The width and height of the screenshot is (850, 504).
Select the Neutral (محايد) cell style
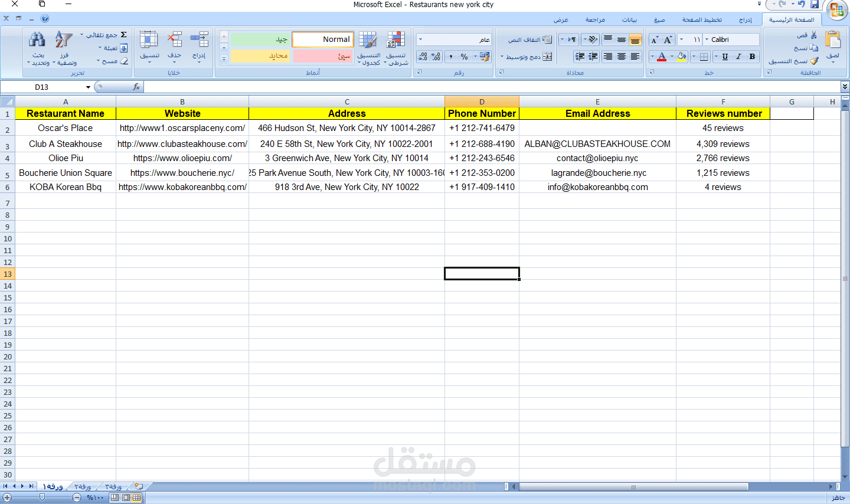(260, 56)
